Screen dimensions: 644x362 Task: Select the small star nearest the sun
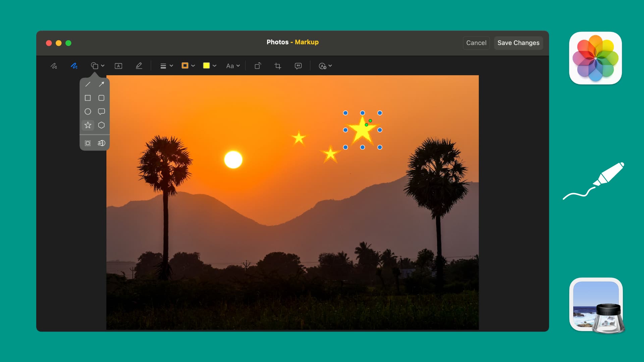[x=299, y=138]
